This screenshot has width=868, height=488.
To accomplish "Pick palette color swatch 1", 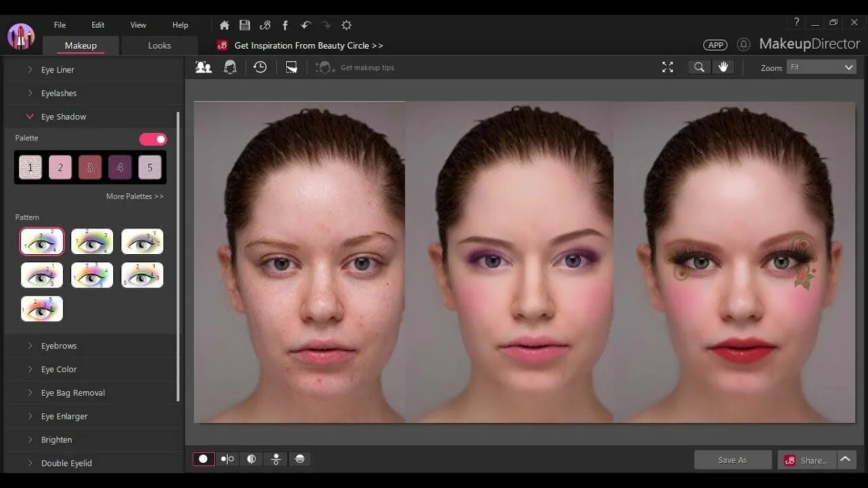I will click(30, 167).
